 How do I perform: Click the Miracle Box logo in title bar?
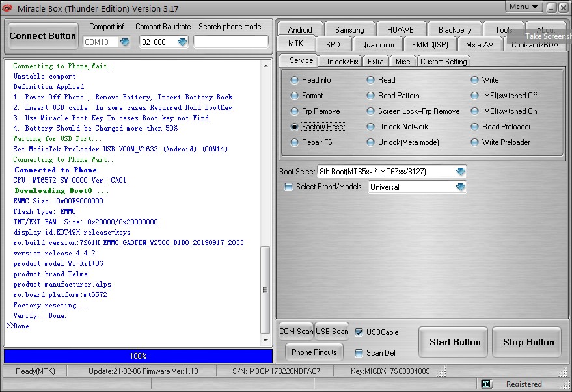click(x=8, y=8)
